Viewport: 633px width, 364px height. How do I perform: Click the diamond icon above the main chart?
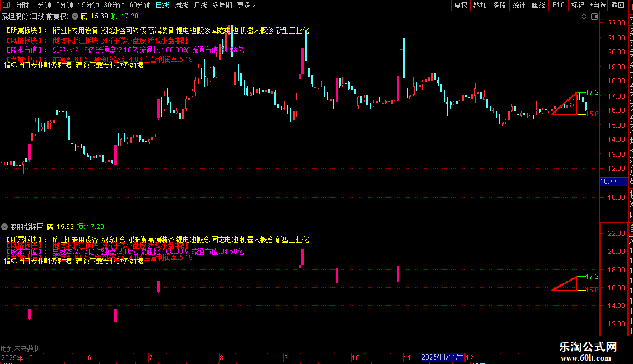tap(584, 17)
